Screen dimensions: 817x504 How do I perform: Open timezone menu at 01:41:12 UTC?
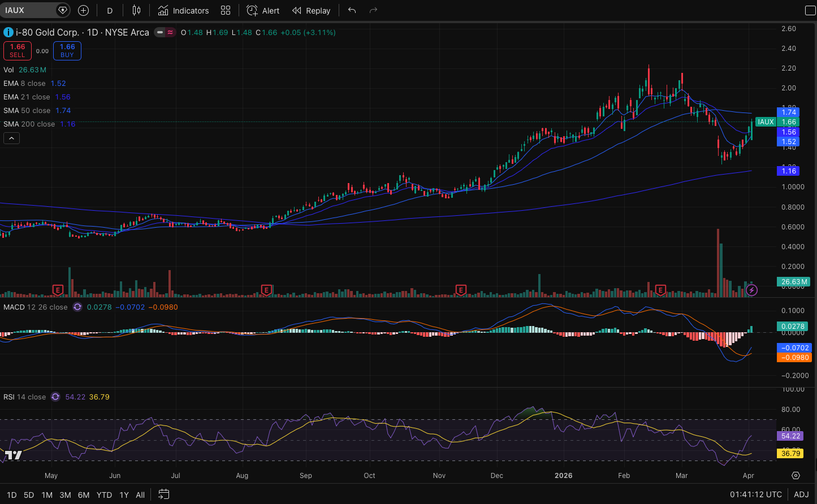tap(756, 495)
